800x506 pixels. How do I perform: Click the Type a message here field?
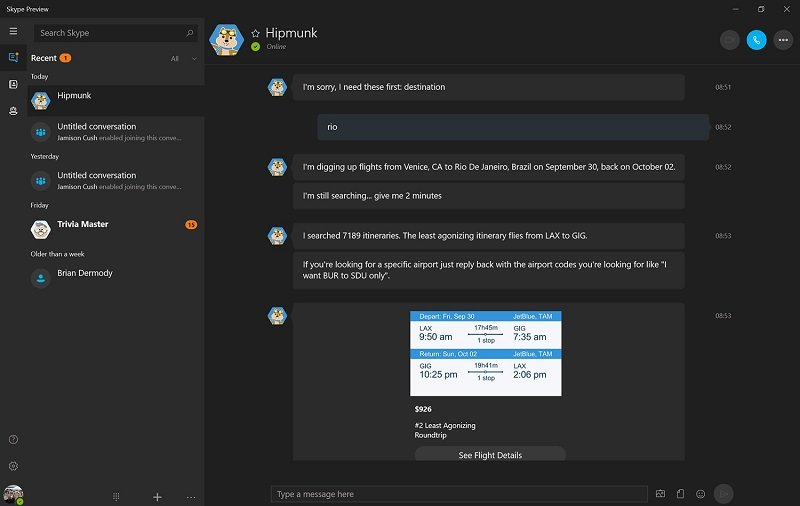click(x=459, y=494)
